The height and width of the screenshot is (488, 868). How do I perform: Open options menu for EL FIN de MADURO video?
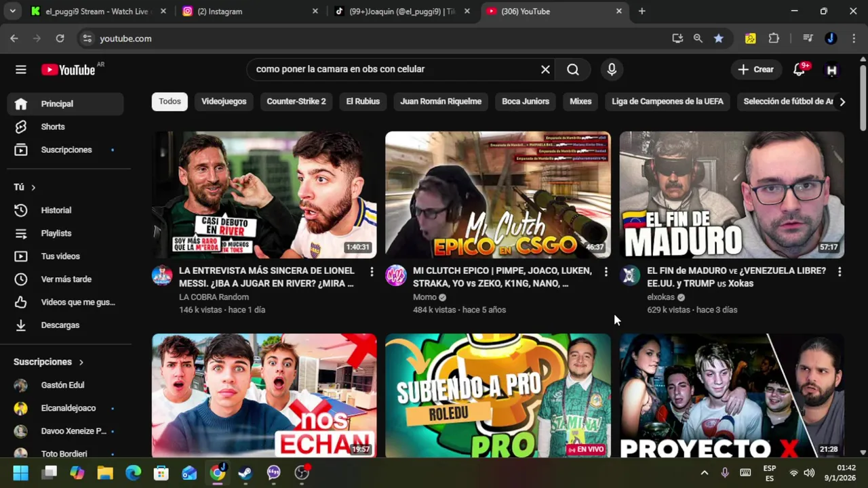pos(840,272)
